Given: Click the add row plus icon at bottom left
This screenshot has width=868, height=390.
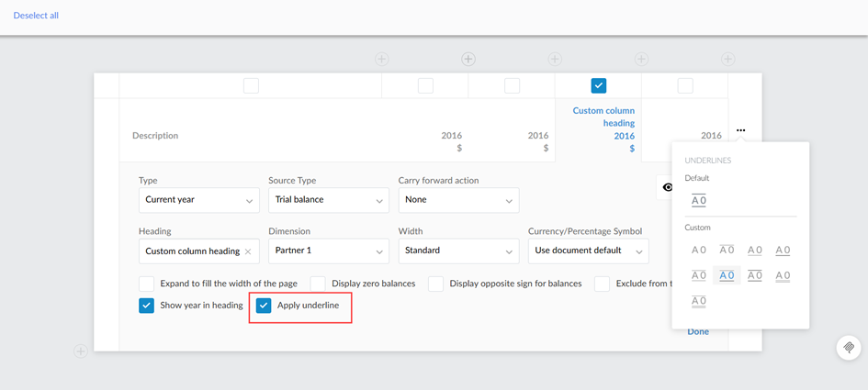Looking at the screenshot, I should [81, 351].
